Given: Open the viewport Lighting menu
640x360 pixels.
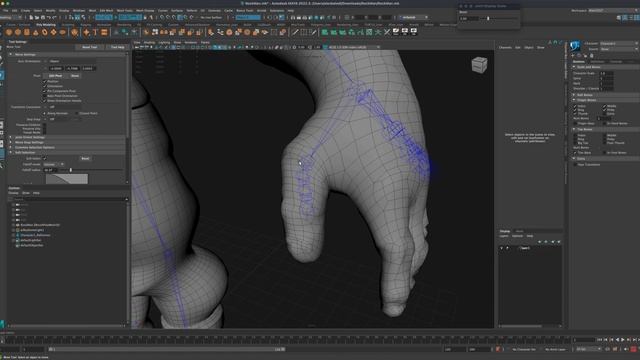Looking at the screenshot, I should [164, 42].
